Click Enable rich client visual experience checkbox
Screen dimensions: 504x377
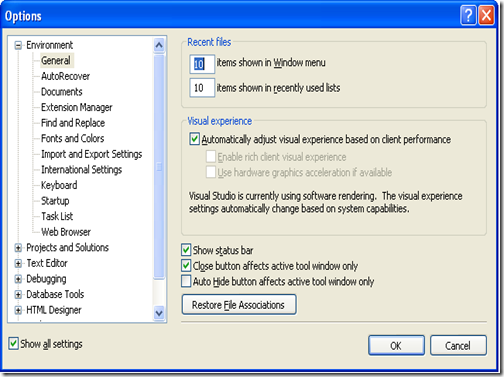(x=211, y=156)
